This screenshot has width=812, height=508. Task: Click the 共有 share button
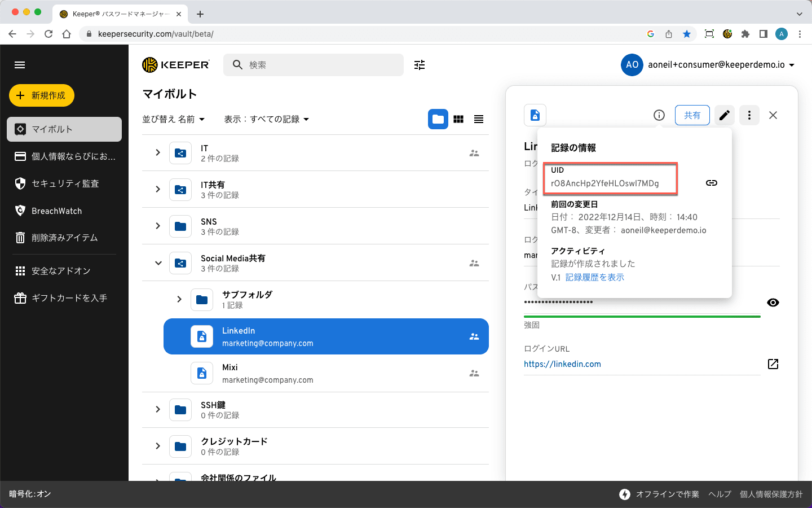[692, 115]
